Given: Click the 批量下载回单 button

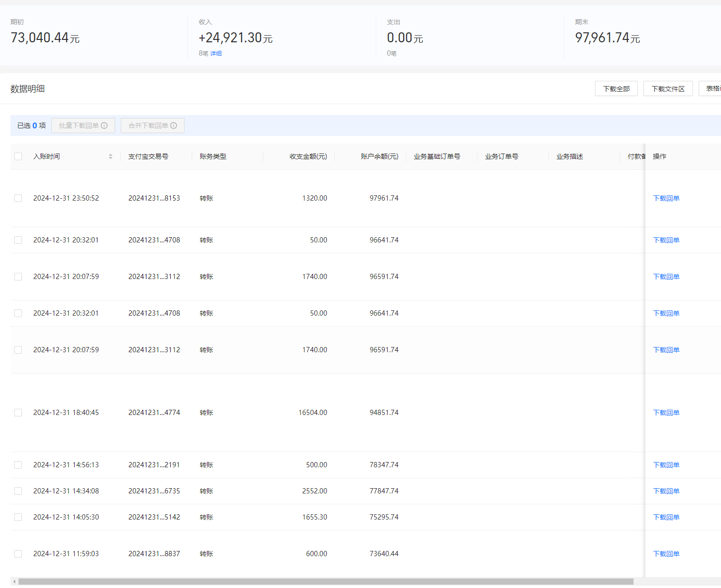Looking at the screenshot, I should [x=83, y=125].
